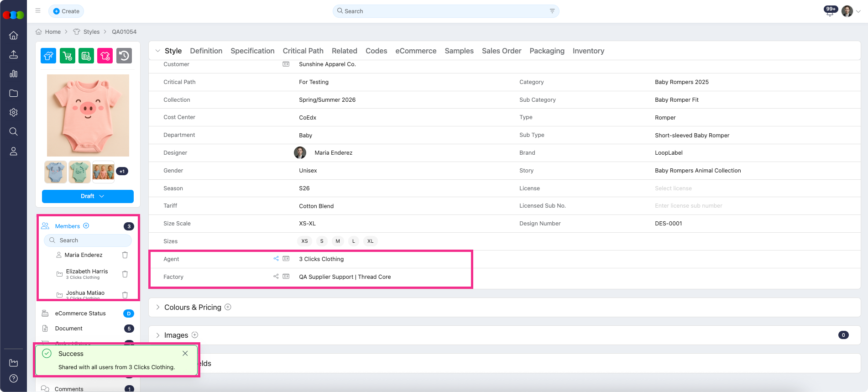The height and width of the screenshot is (392, 868).
Task: Click the search filter icon
Action: click(x=552, y=11)
